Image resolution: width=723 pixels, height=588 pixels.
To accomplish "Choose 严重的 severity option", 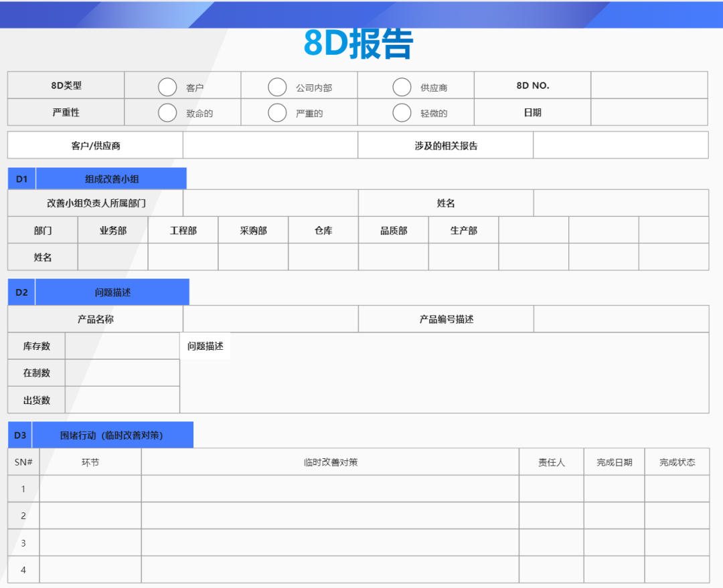I will pos(277,112).
